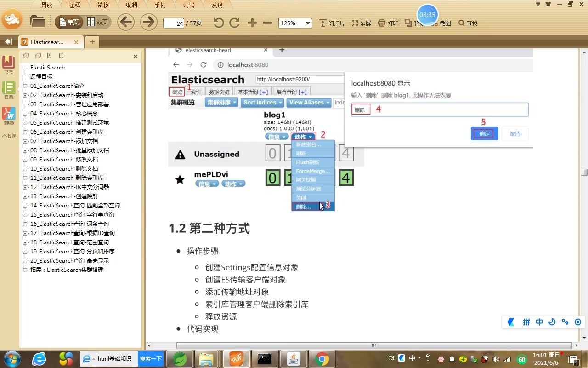Close the outline panel with X

[136, 57]
